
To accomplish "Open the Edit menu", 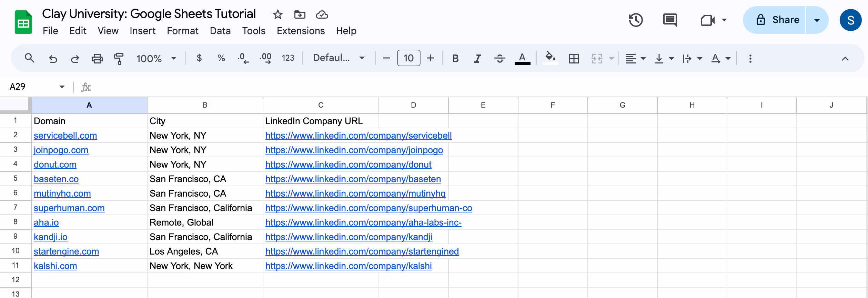I will click(78, 31).
